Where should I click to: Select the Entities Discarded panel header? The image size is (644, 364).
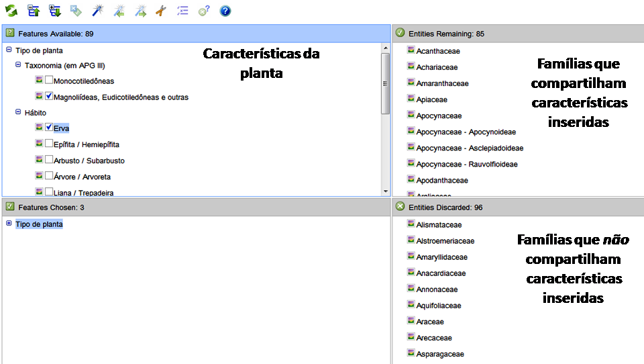[x=519, y=208]
